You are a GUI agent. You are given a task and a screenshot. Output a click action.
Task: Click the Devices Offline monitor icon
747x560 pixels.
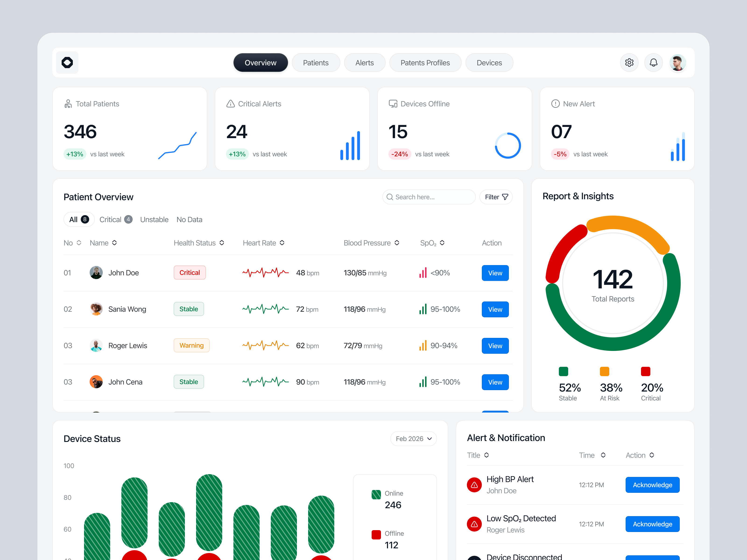click(x=392, y=104)
